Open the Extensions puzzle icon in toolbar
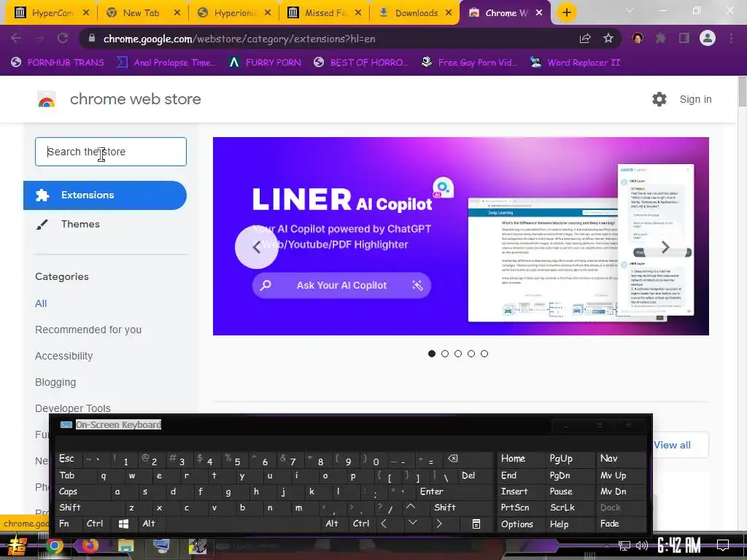The height and width of the screenshot is (560, 747). pos(661,38)
